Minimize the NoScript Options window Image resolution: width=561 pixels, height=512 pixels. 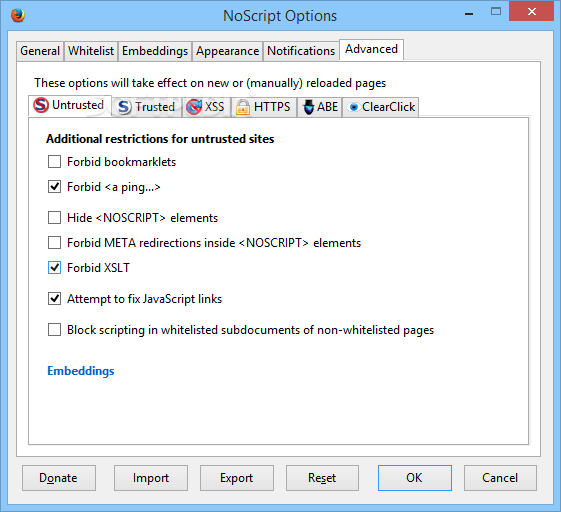tap(469, 14)
